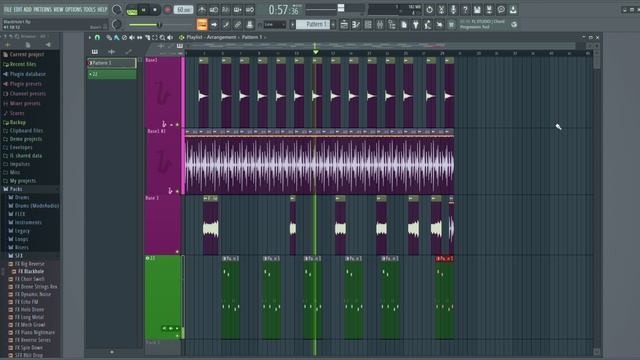This screenshot has height=360, width=640.
Task: Click the tempo tapper icon
Action: (427, 24)
